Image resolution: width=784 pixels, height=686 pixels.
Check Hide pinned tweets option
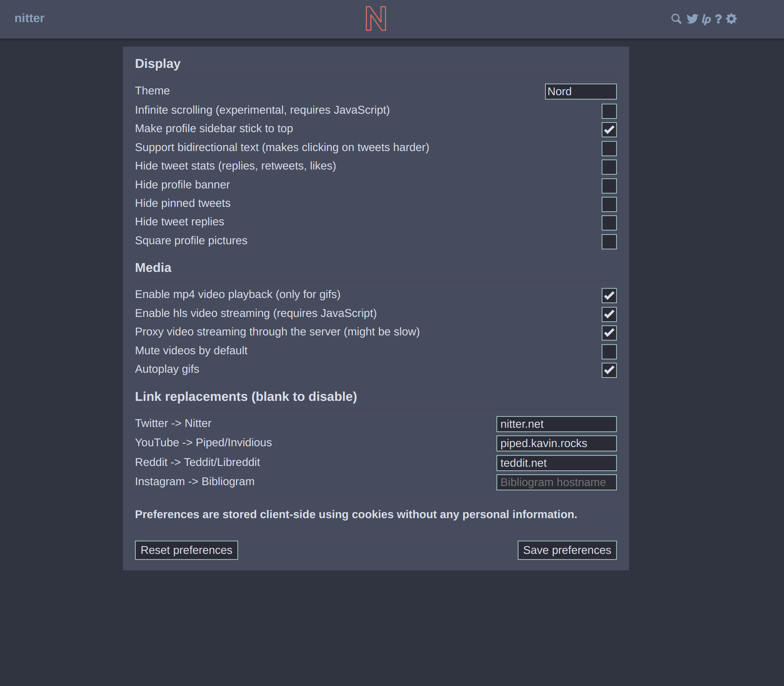point(609,204)
